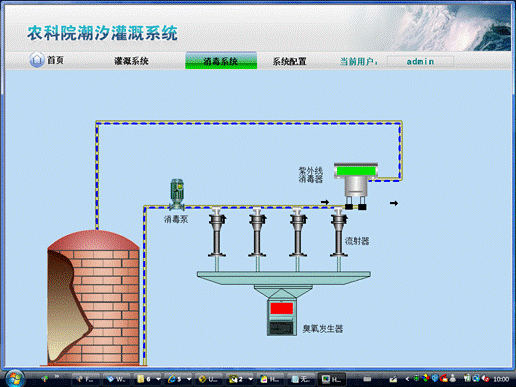The height and width of the screenshot is (387, 516).
Task: Click the 紫外线消毒器 label
Action: tap(311, 175)
